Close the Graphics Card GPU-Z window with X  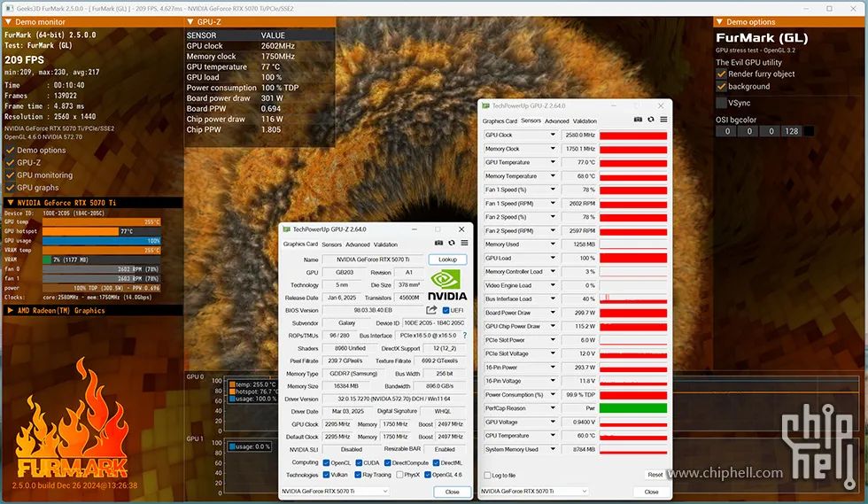pos(461,229)
